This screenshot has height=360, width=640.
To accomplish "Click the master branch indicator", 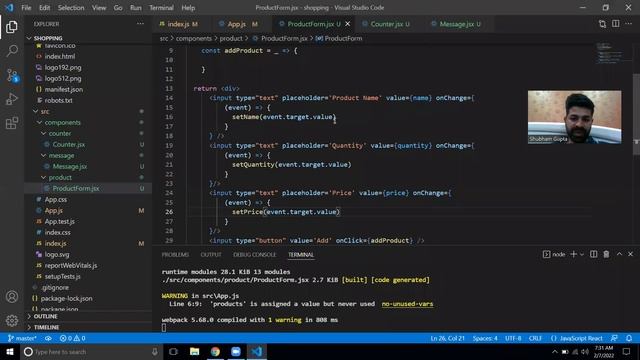I will pos(22,338).
